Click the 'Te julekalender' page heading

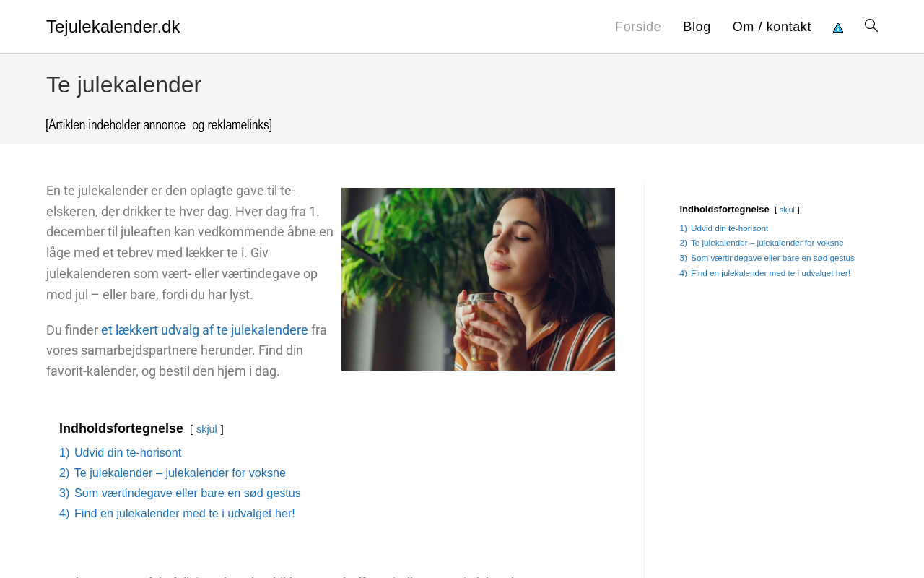tap(124, 85)
